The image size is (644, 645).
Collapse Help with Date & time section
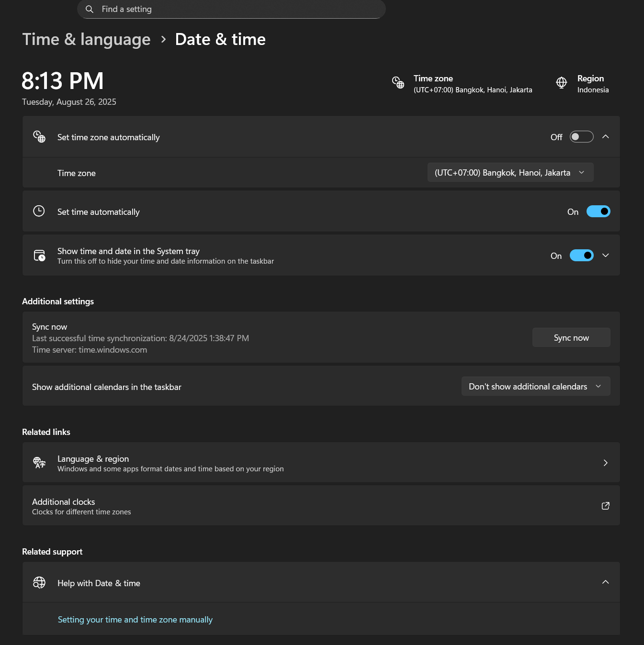tap(606, 582)
